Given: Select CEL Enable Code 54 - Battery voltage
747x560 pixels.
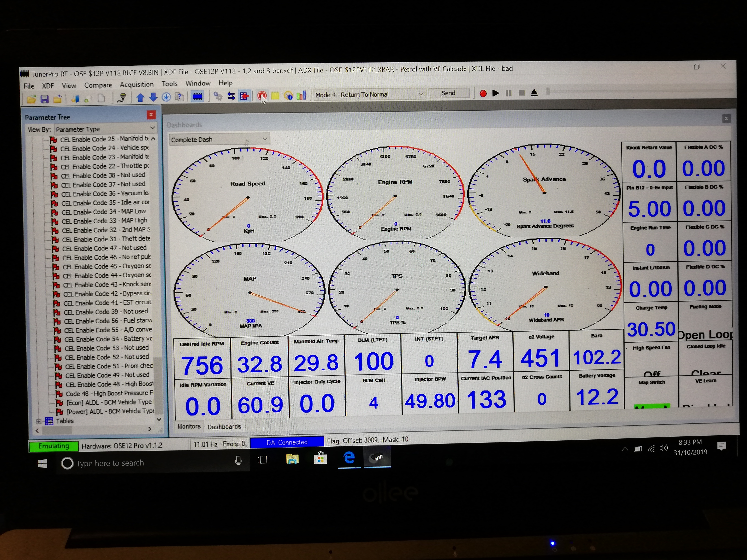Looking at the screenshot, I should click(108, 339).
